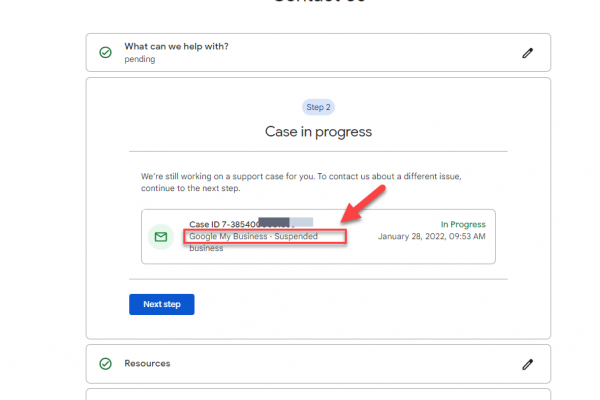This screenshot has height=400, width=600.
Task: Click green checkmark beside 'What can we help with?'
Action: pyautogui.click(x=105, y=52)
